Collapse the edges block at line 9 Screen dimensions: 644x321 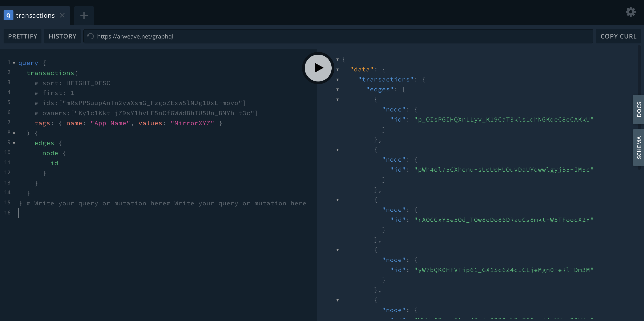coord(14,143)
